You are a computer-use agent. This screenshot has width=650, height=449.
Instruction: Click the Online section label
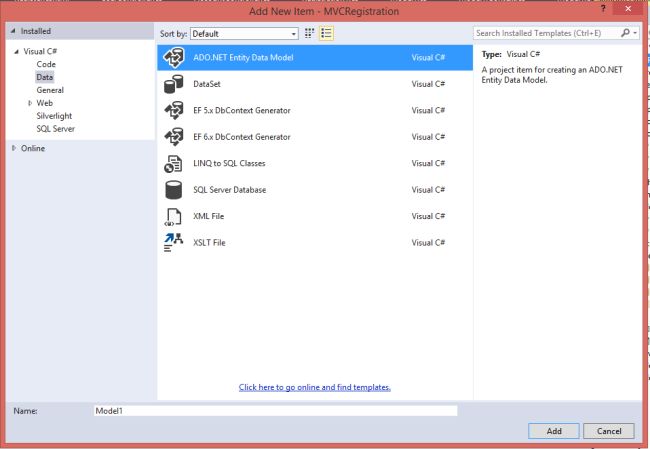[x=33, y=148]
